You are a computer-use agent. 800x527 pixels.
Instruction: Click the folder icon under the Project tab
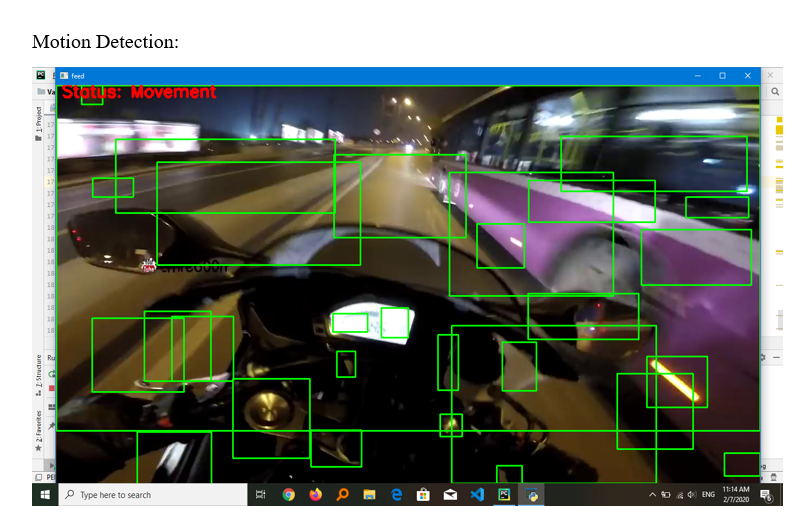pyautogui.click(x=38, y=138)
